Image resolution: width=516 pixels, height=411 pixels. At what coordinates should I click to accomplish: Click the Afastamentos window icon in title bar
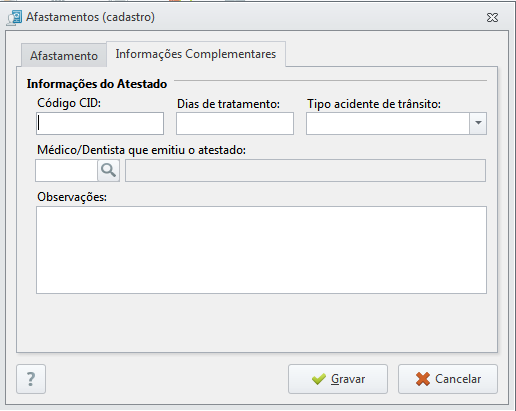14,18
